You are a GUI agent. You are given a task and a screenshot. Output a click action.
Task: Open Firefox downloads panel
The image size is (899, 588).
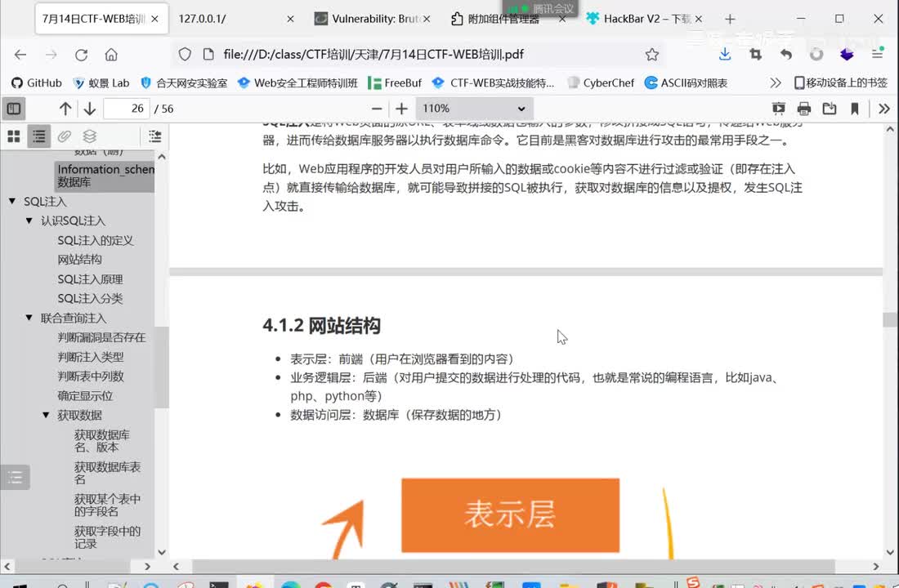point(725,55)
